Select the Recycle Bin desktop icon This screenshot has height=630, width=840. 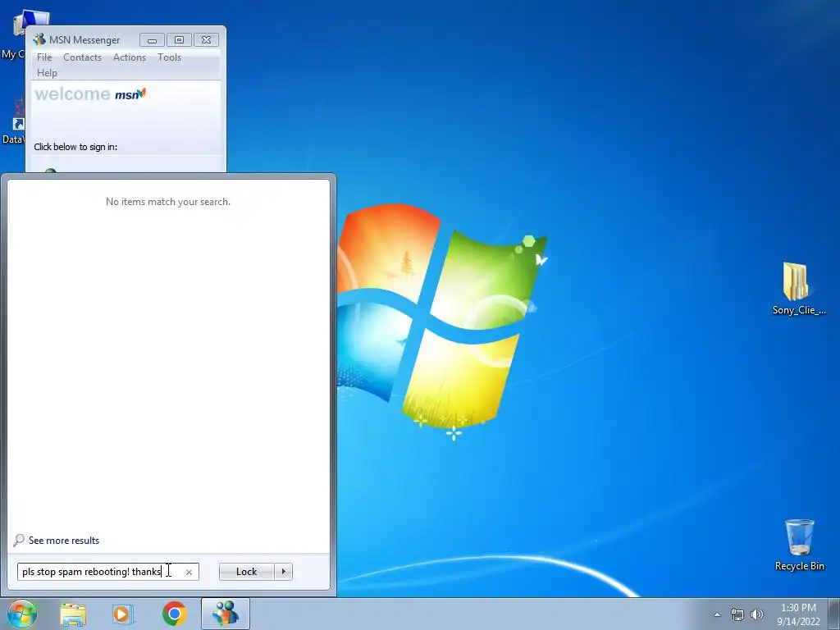click(799, 545)
